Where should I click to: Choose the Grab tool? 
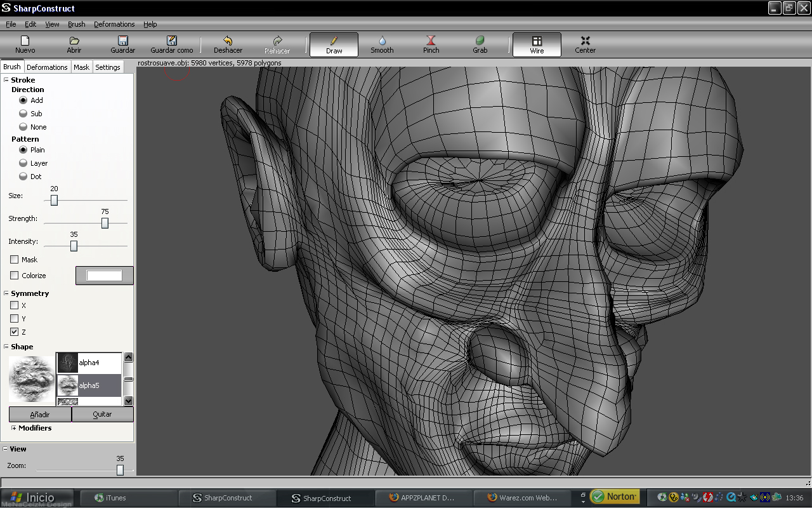pyautogui.click(x=480, y=44)
